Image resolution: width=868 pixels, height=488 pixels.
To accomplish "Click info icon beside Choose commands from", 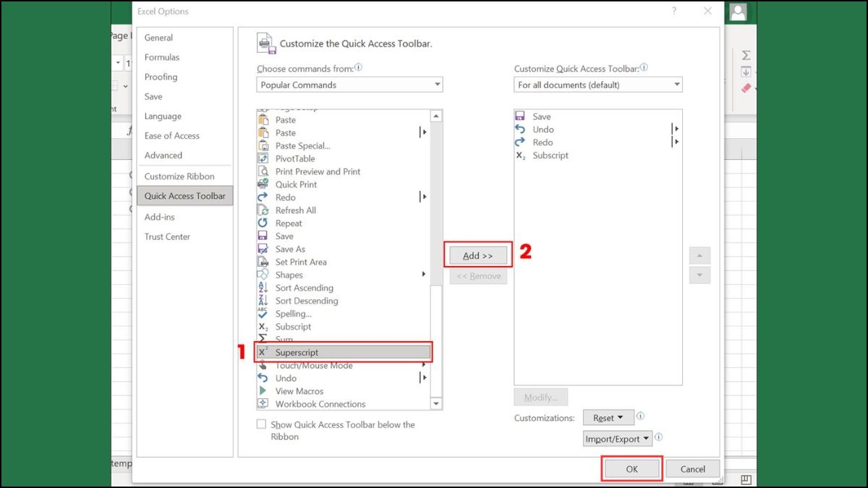I will [358, 68].
